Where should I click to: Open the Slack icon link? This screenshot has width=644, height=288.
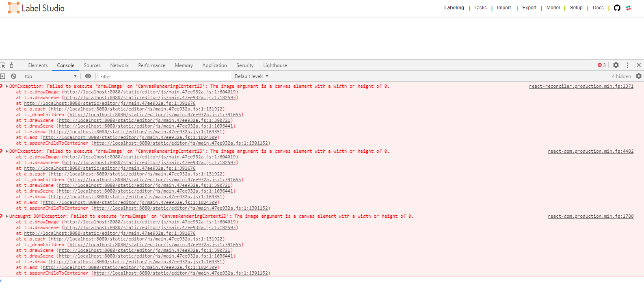(629, 8)
